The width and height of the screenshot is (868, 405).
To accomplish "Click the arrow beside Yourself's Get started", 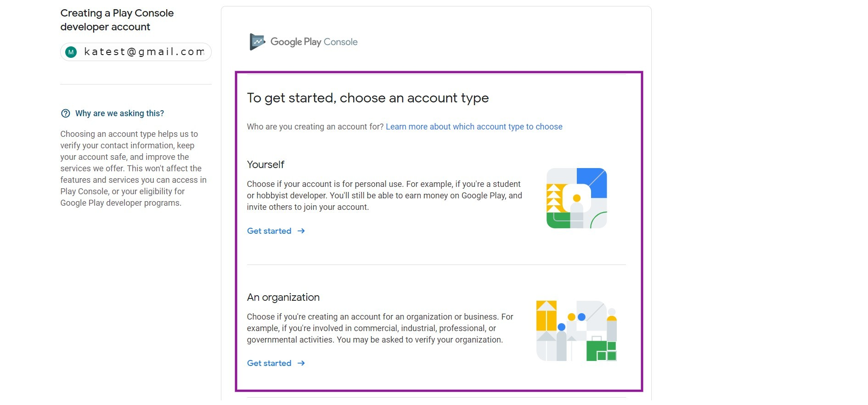I will tap(301, 231).
